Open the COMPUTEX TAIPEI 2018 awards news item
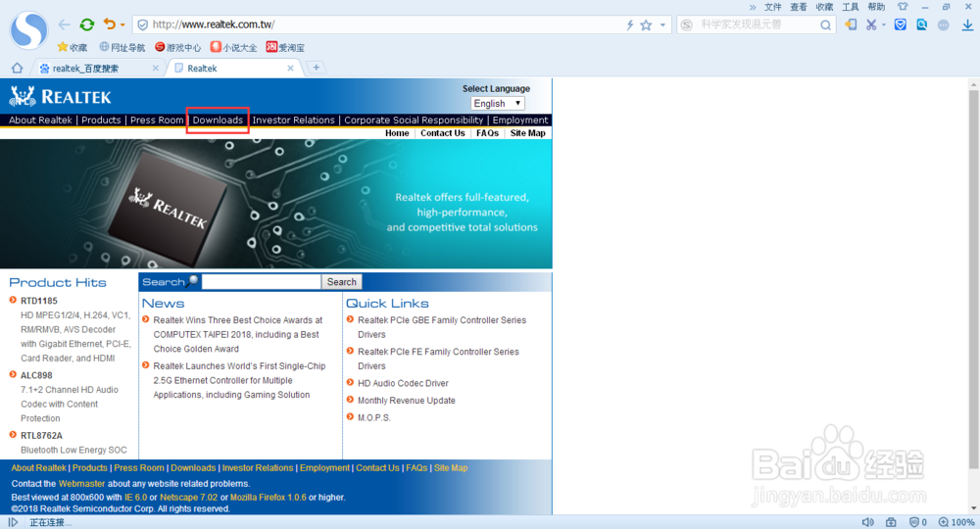The width and height of the screenshot is (980, 529). point(237,334)
